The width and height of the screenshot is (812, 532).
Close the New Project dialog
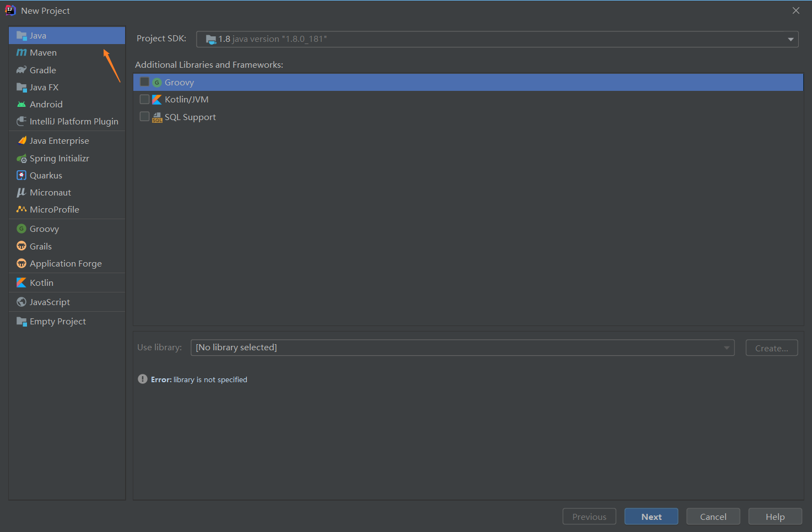[796, 10]
